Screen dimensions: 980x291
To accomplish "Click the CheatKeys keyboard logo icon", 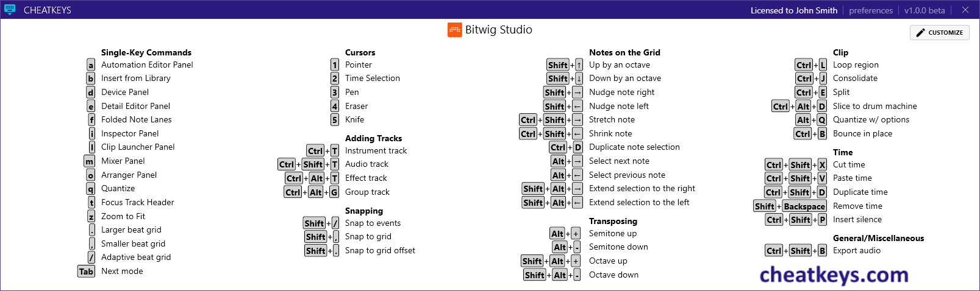I will [x=10, y=10].
